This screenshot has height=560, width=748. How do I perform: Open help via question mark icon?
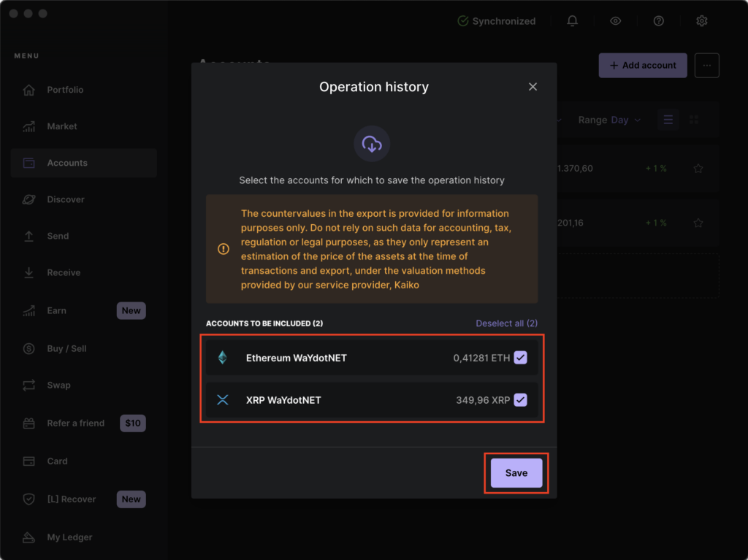tap(658, 21)
